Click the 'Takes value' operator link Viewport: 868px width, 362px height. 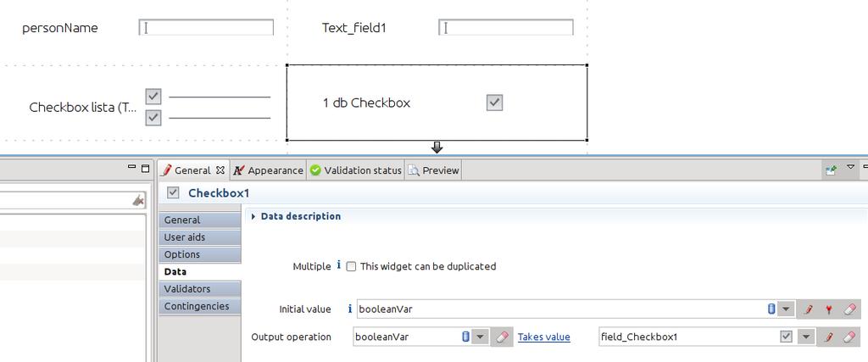[543, 337]
